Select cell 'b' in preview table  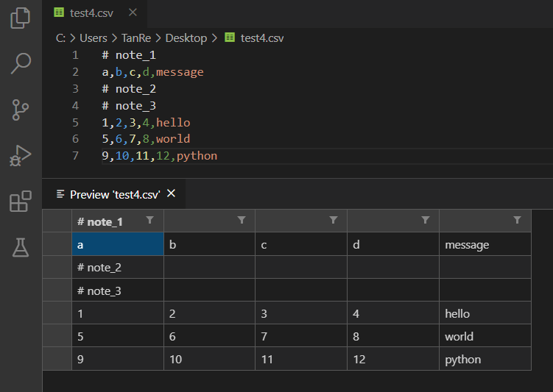pos(209,244)
